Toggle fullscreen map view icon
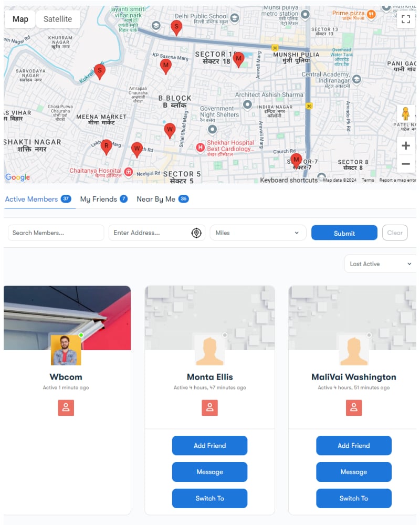The height and width of the screenshot is (525, 420). tap(406, 19)
